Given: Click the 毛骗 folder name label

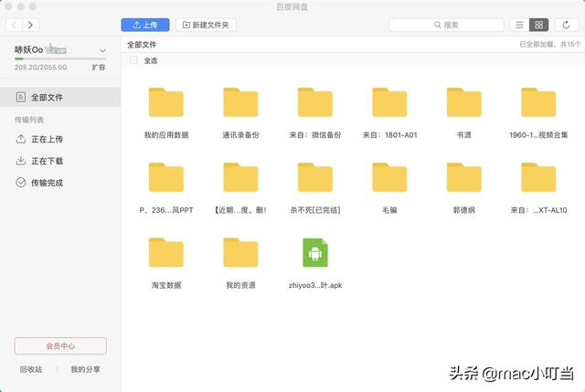Looking at the screenshot, I should [x=389, y=210].
